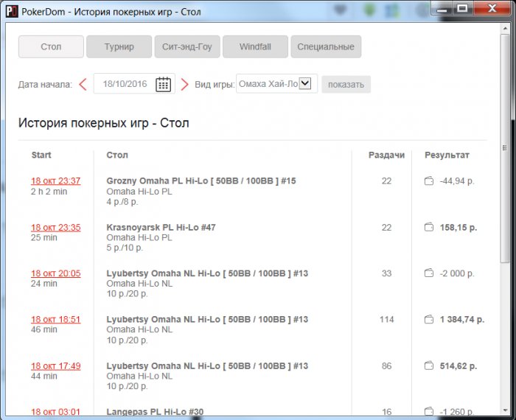Select the Стол tab
The width and height of the screenshot is (516, 420).
[51, 46]
